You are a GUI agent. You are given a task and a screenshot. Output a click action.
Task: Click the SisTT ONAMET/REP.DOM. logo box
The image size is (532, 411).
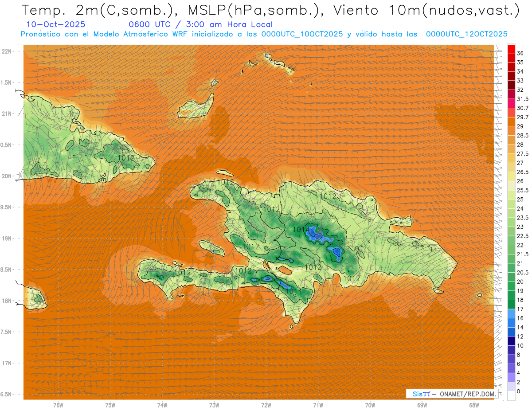[451, 394]
